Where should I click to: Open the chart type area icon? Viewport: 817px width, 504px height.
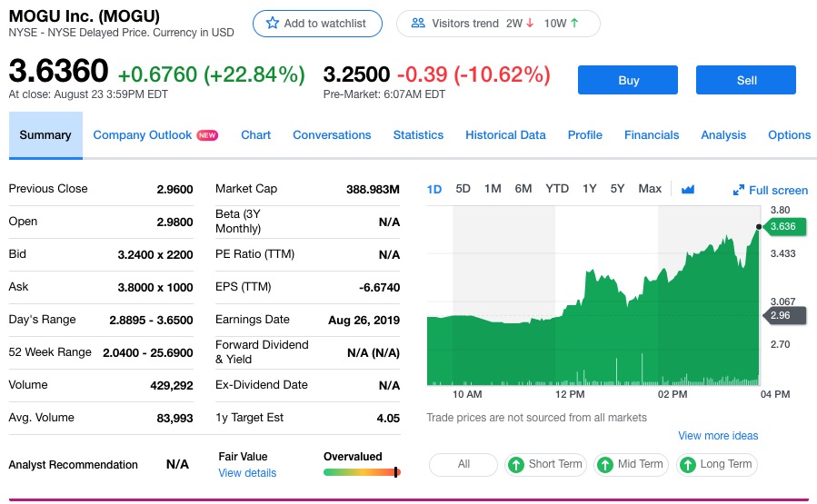click(x=688, y=189)
